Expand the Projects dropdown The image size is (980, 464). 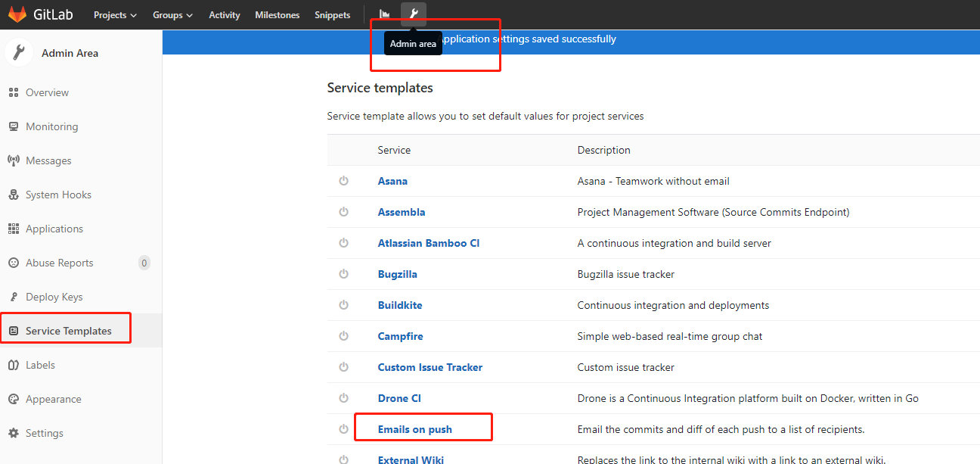[x=114, y=14]
